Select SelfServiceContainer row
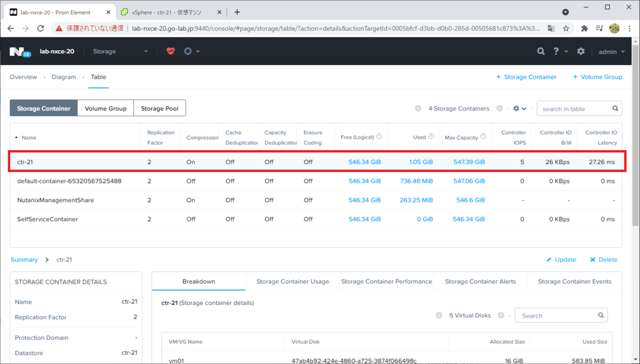640x364 pixels. 316,219
